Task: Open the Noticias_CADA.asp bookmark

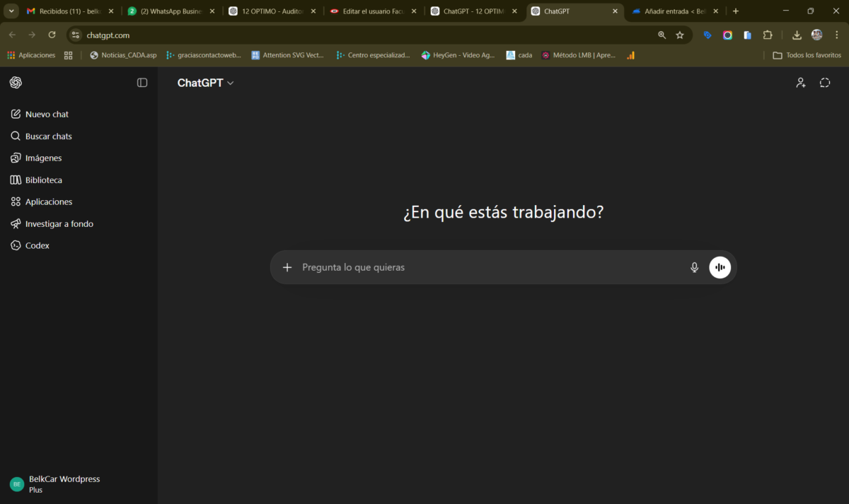Action: tap(123, 54)
